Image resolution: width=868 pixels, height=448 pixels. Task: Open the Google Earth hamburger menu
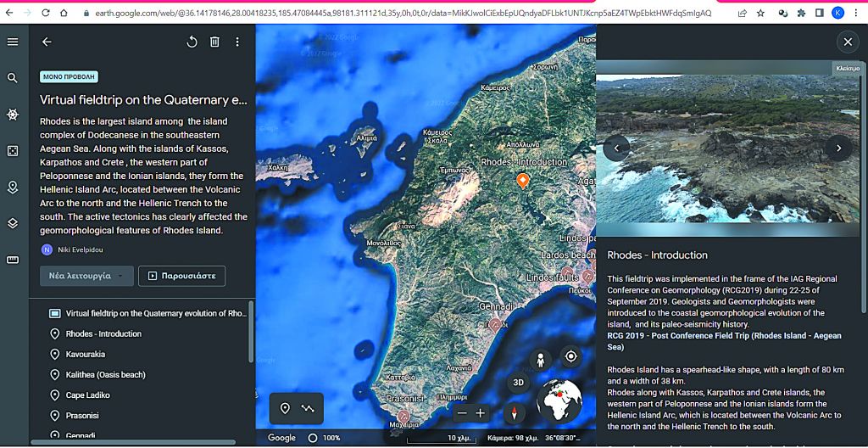point(12,42)
